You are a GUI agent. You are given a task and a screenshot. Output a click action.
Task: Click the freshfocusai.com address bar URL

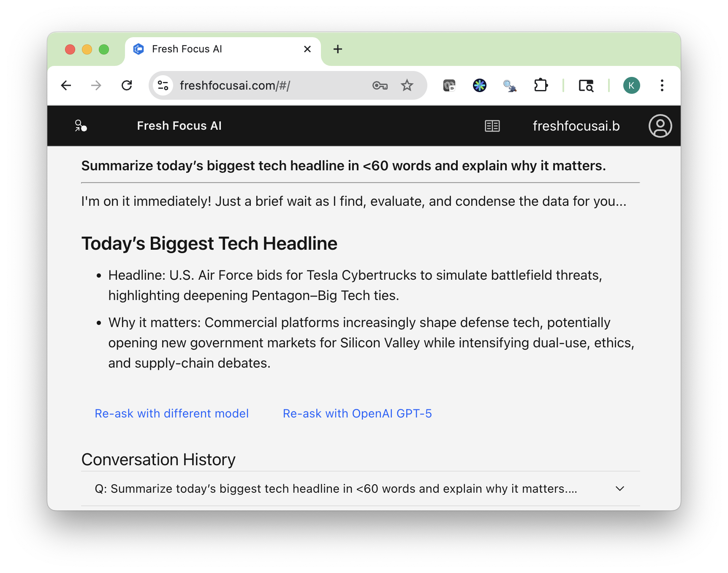(235, 86)
